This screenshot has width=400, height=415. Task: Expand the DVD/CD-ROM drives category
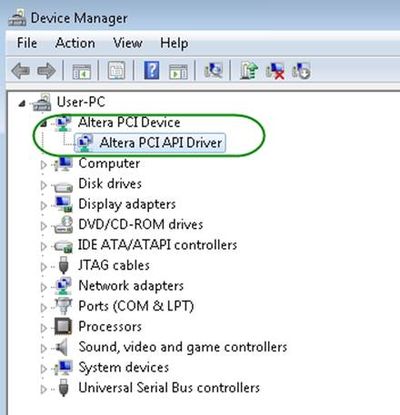pos(43,226)
